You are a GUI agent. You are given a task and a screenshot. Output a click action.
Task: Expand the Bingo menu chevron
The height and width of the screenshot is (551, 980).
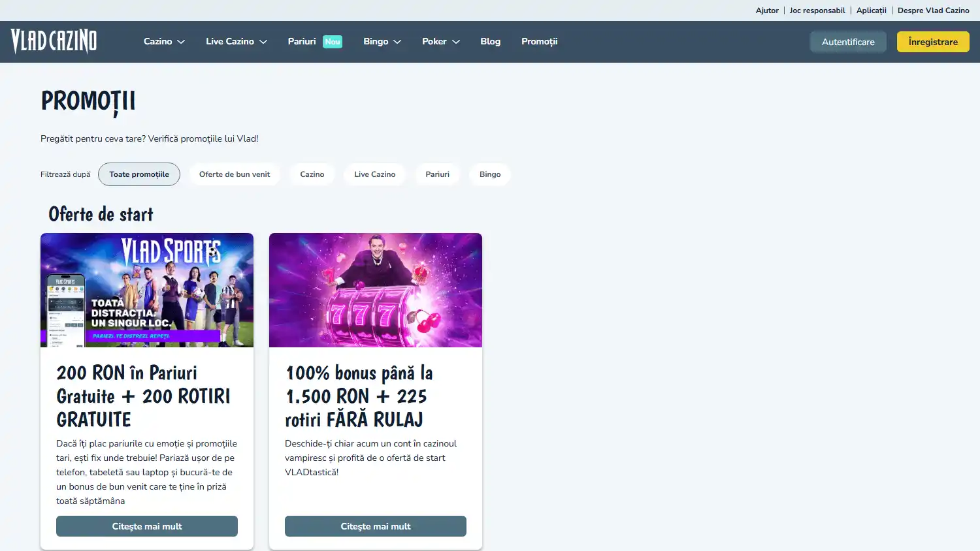pos(397,42)
